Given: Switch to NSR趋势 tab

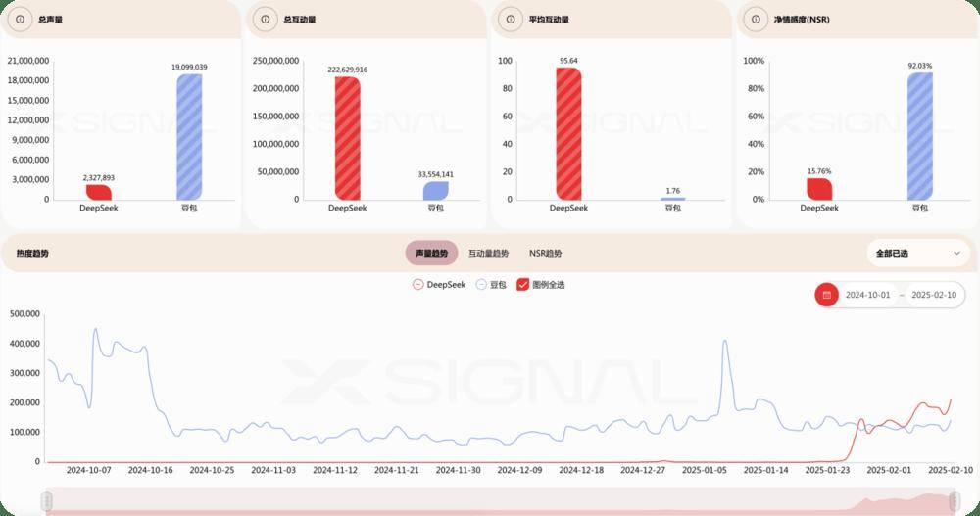Looking at the screenshot, I should click(546, 253).
